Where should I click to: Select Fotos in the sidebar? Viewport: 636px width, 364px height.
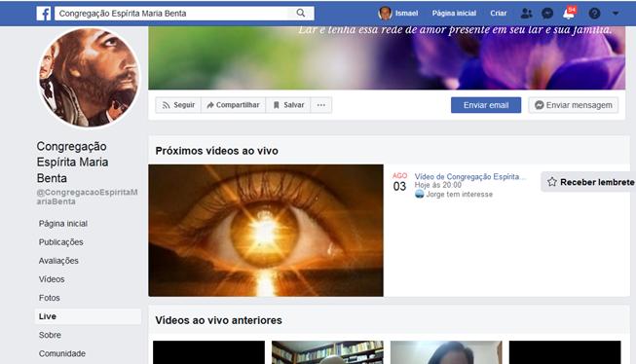point(50,298)
